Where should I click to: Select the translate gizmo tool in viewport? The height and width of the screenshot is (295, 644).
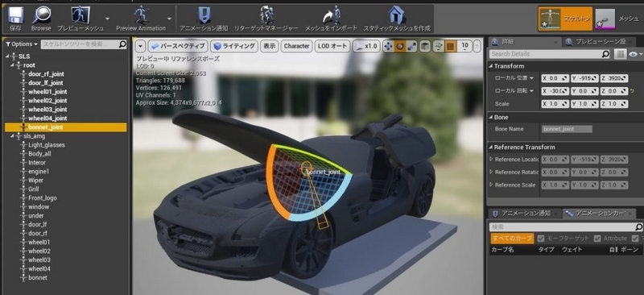(388, 47)
